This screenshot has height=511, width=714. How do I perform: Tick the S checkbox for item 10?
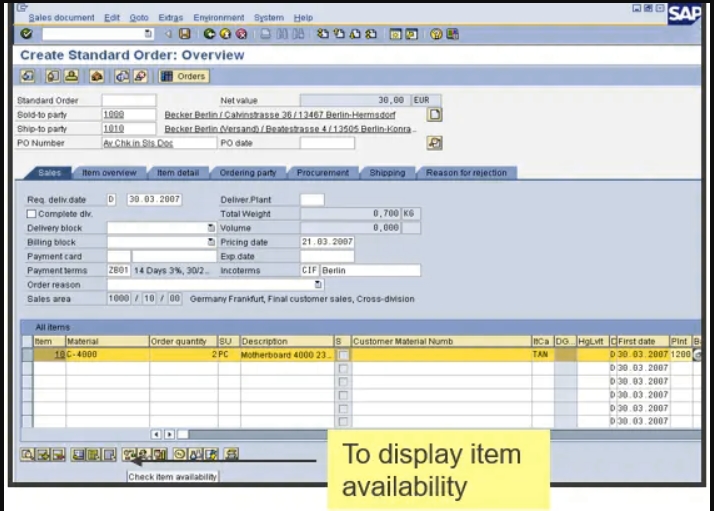coord(343,355)
